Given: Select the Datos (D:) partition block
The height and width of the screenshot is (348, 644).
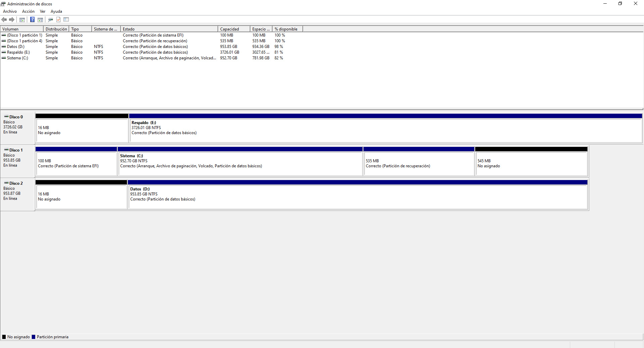Looking at the screenshot, I should tap(358, 194).
